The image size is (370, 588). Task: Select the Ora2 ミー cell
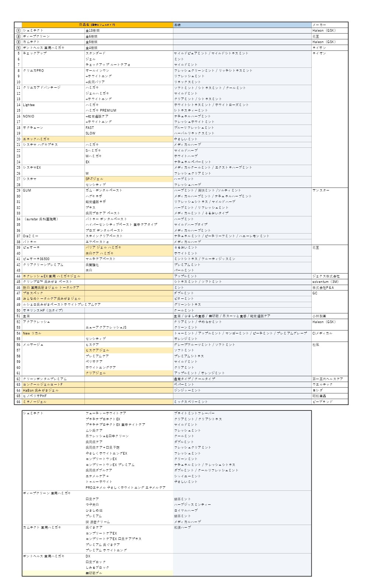point(53,236)
